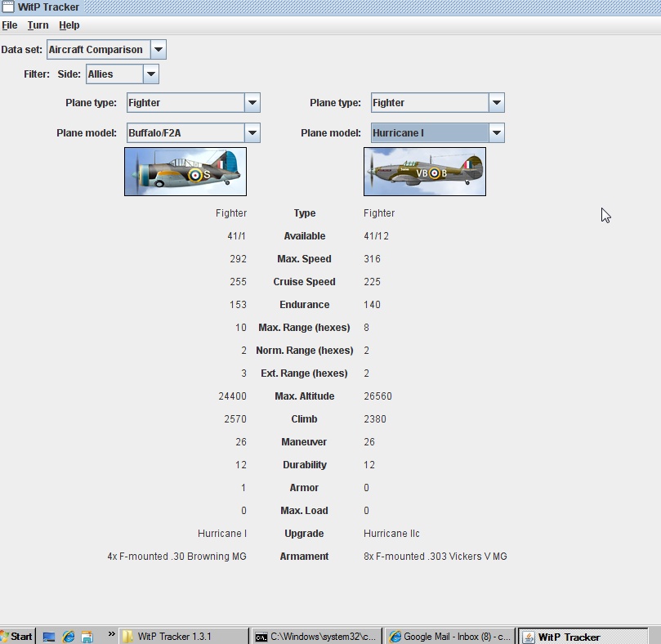Viewport: 661px width, 644px height.
Task: Click the Cruise Speed row label
Action: tap(305, 282)
